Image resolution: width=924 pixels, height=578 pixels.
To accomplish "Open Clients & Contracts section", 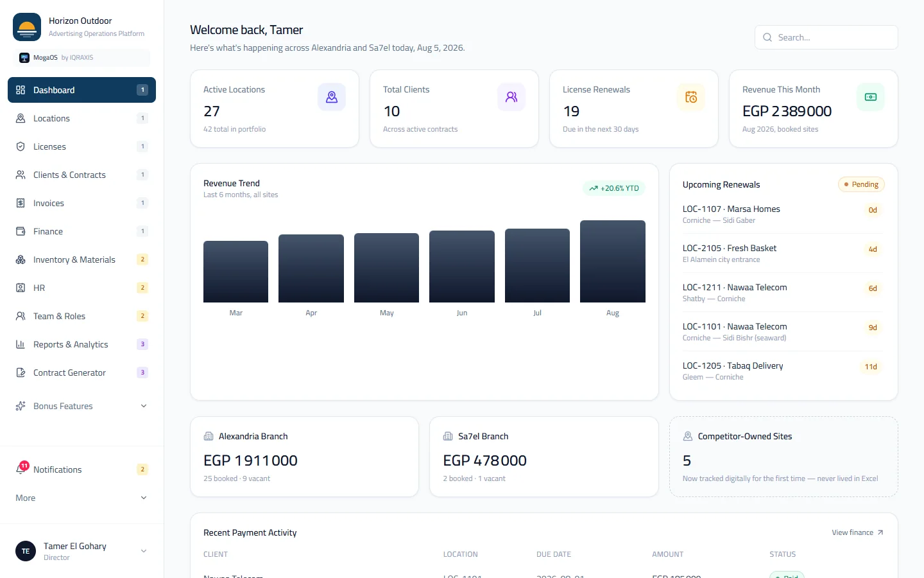I will point(81,175).
